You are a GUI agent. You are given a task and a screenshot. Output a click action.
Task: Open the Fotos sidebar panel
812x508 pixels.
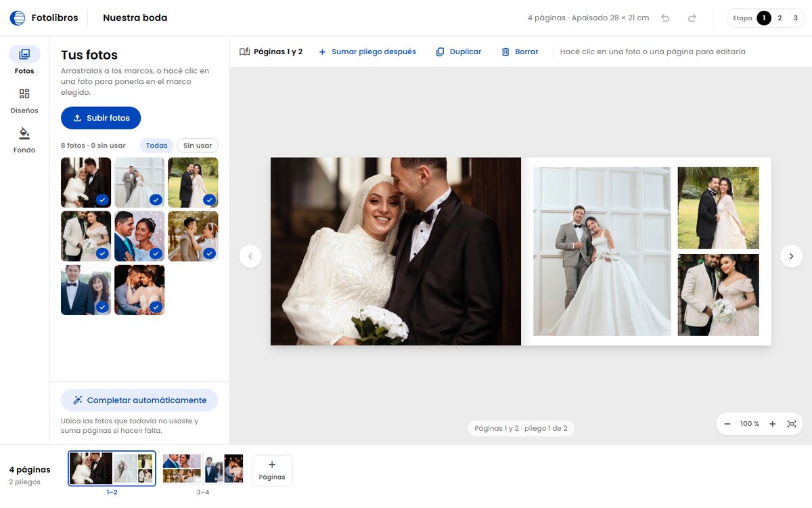point(24,60)
